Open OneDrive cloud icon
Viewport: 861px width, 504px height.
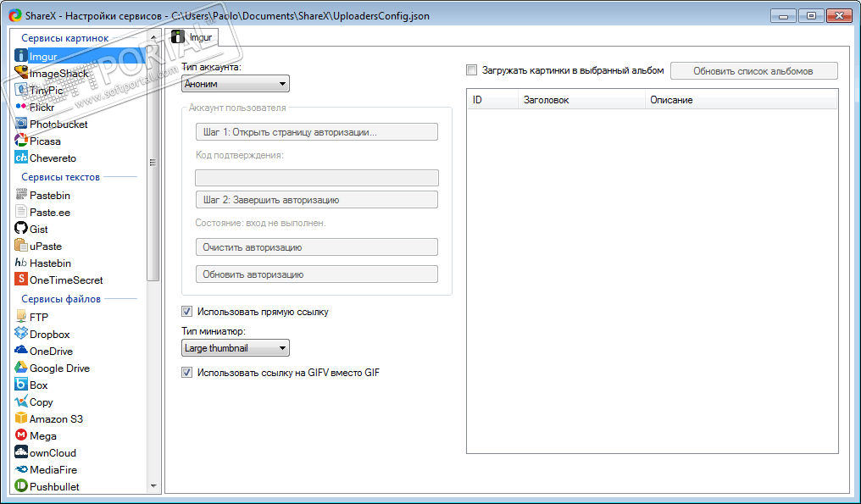[x=21, y=351]
